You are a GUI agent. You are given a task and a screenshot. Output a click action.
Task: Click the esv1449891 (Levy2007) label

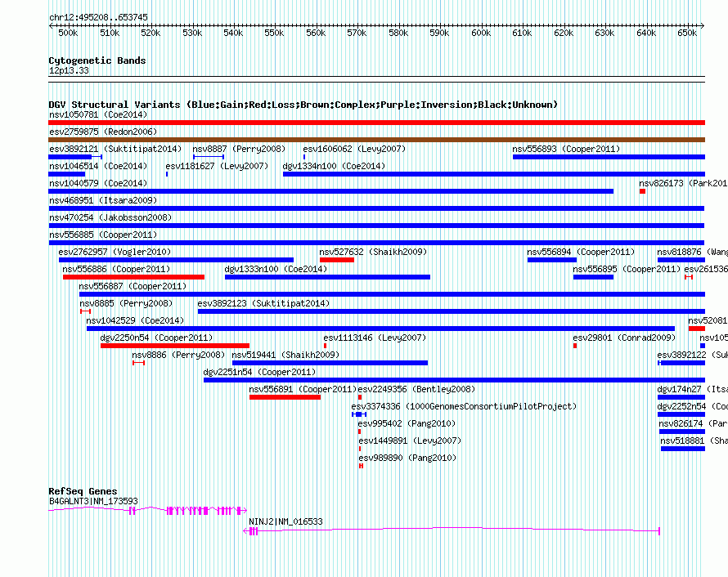tap(410, 441)
